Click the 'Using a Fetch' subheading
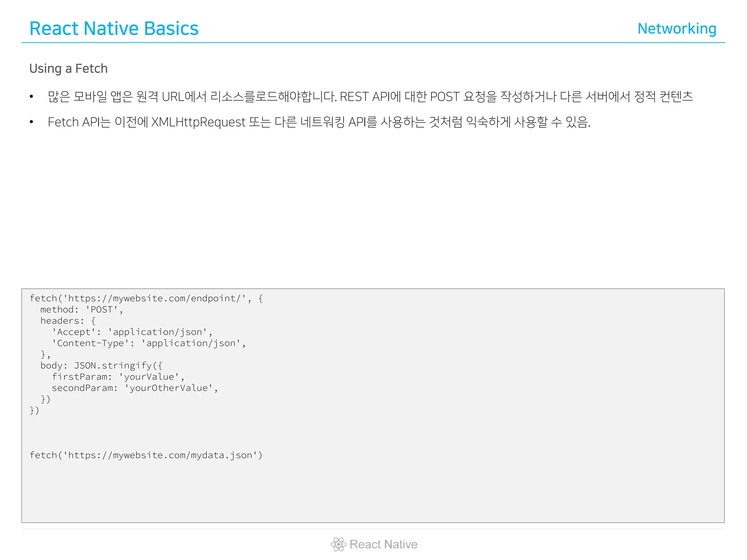 69,69
